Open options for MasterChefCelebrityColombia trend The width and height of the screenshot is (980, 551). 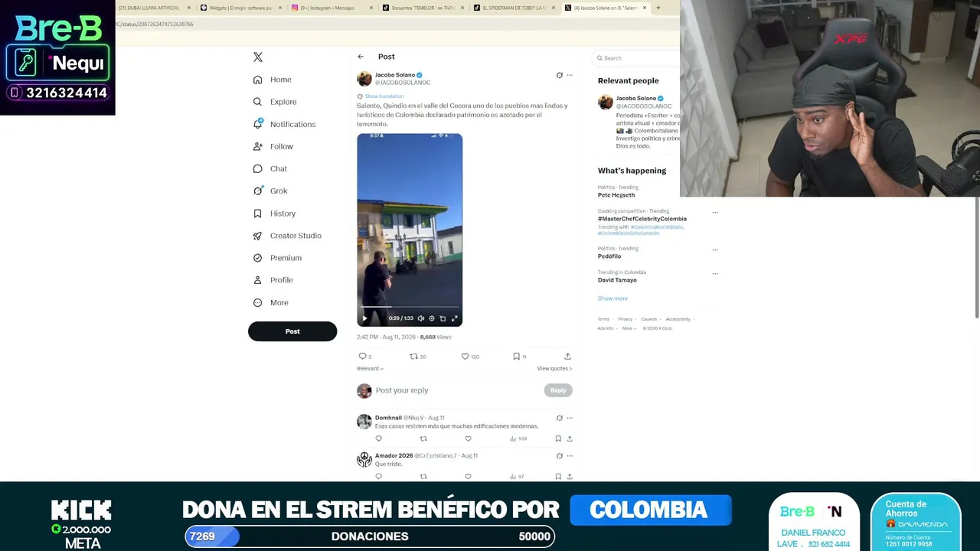point(715,212)
